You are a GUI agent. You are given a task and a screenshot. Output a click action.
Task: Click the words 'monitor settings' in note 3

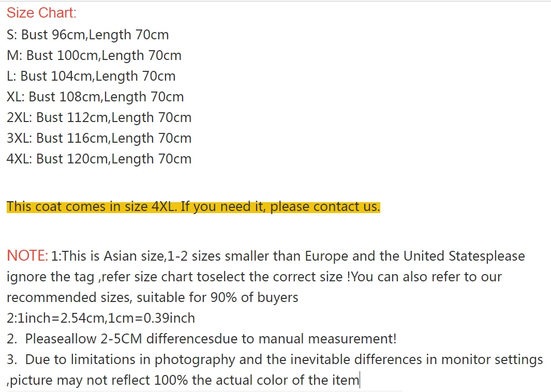[x=492, y=360]
